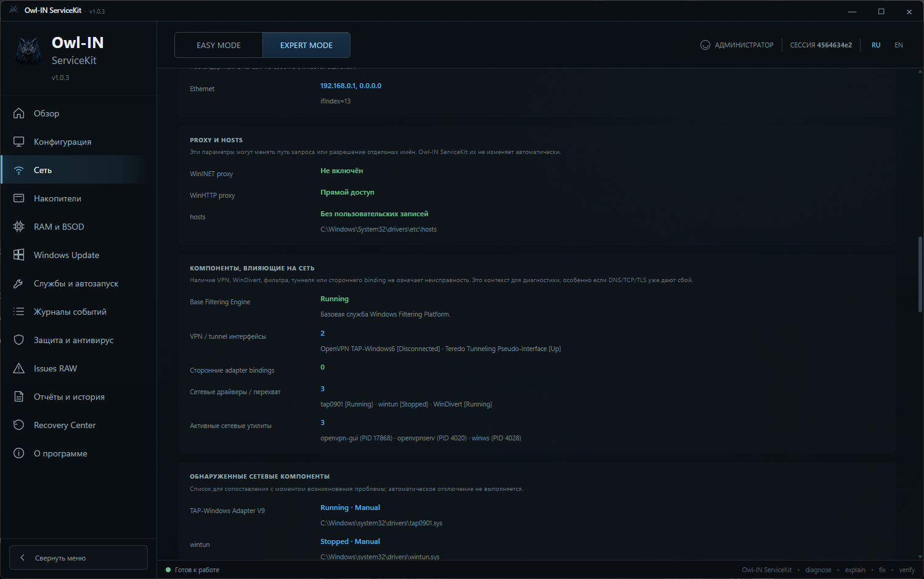Screen dimensions: 924x579
Task: Go to Журналы событий
Action: coord(78,312)
